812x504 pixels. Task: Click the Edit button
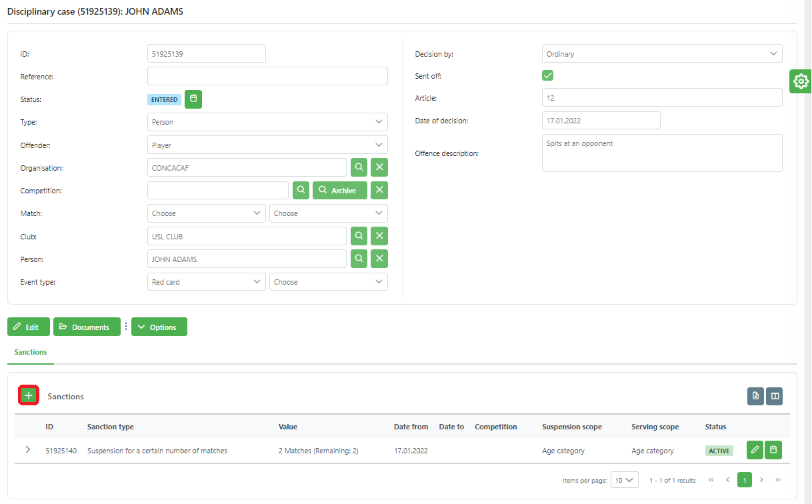coord(28,327)
